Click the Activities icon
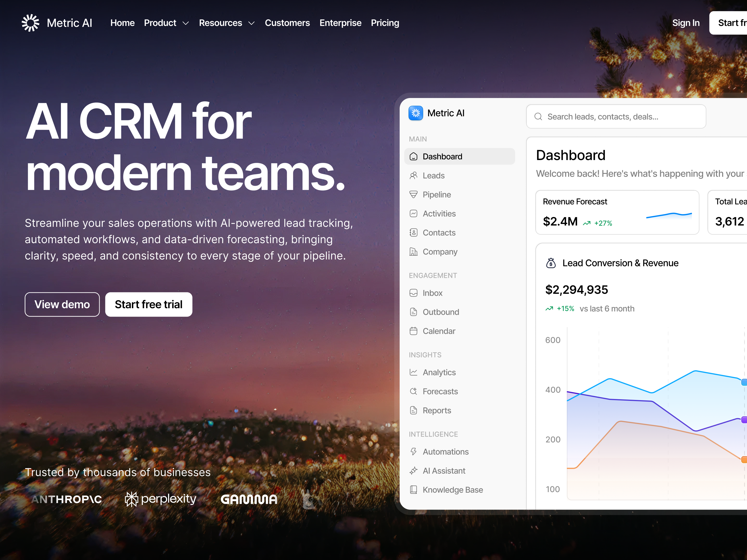Viewport: 747px width, 560px height. [x=414, y=213]
